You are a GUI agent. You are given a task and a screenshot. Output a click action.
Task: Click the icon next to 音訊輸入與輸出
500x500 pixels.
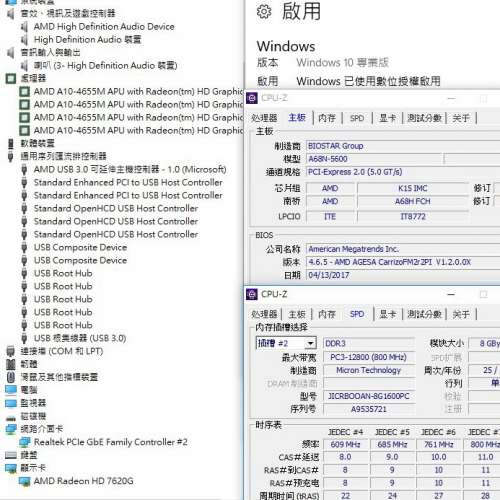pos(11,53)
